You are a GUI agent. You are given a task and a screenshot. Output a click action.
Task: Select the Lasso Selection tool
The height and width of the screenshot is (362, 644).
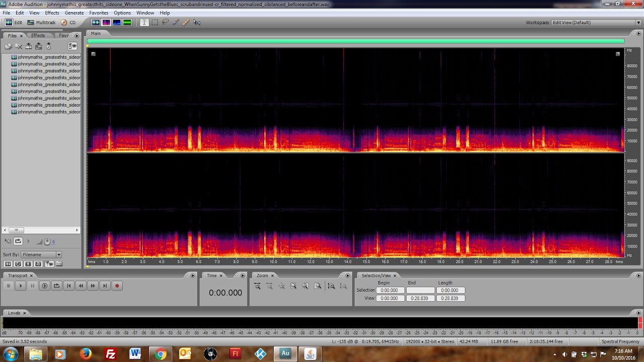(x=165, y=23)
